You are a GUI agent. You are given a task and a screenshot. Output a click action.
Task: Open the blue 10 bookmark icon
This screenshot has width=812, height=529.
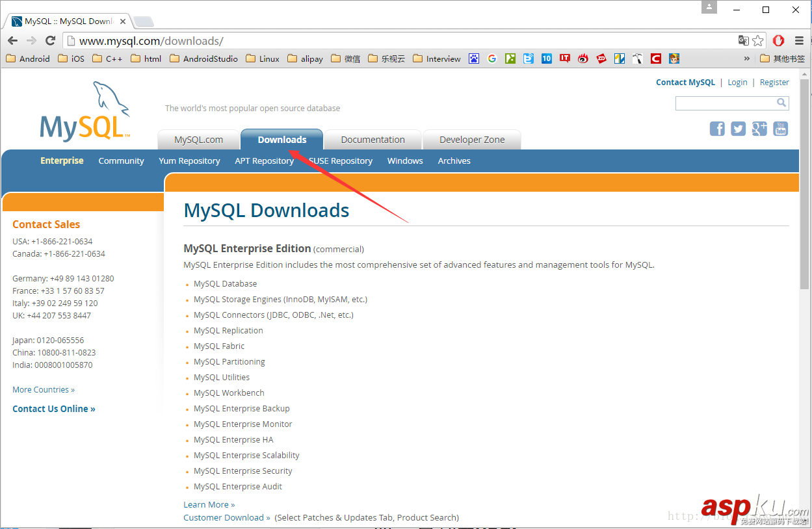click(547, 58)
